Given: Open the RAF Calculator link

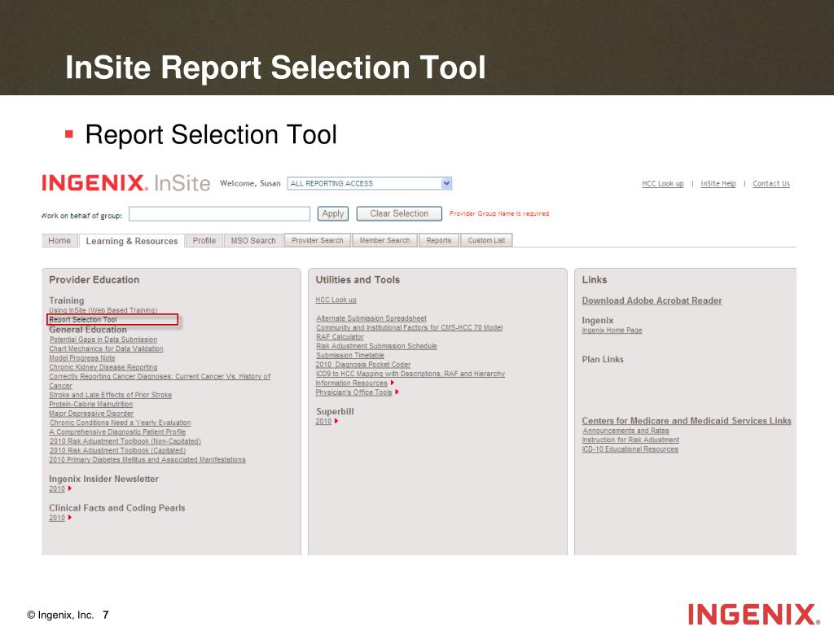Looking at the screenshot, I should pos(340,337).
